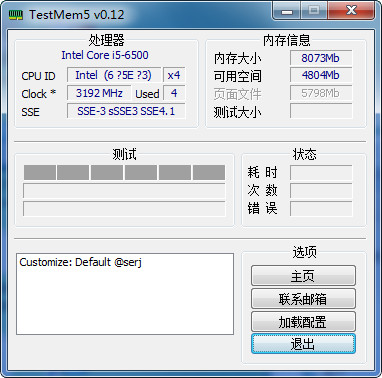Screen dimensions: 382x378
Task: Click the 8073Mb memory size value
Action: tap(321, 58)
